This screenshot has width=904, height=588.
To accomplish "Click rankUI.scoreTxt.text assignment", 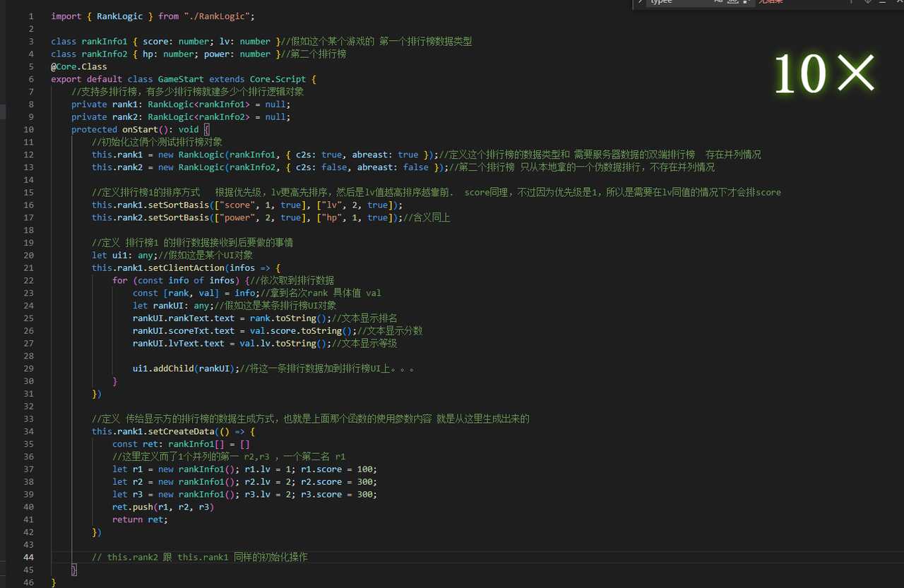I will tap(245, 331).
